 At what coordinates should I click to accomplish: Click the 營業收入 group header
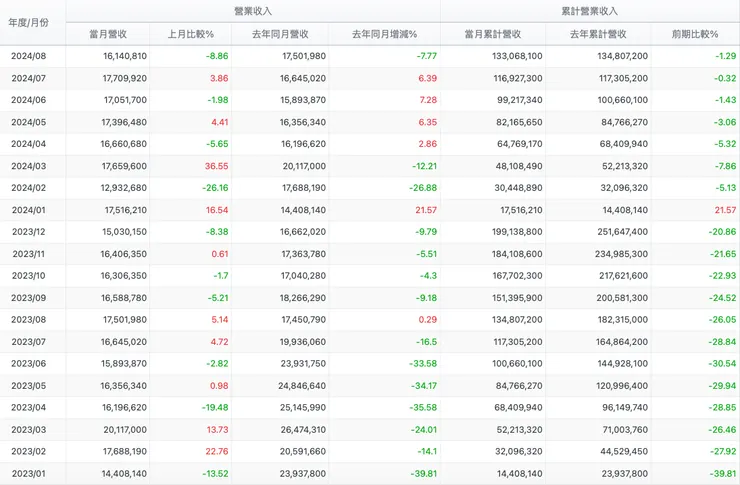pyautogui.click(x=253, y=11)
